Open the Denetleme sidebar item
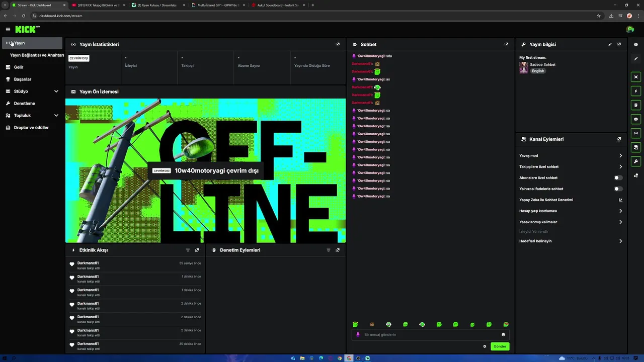 point(32,104)
